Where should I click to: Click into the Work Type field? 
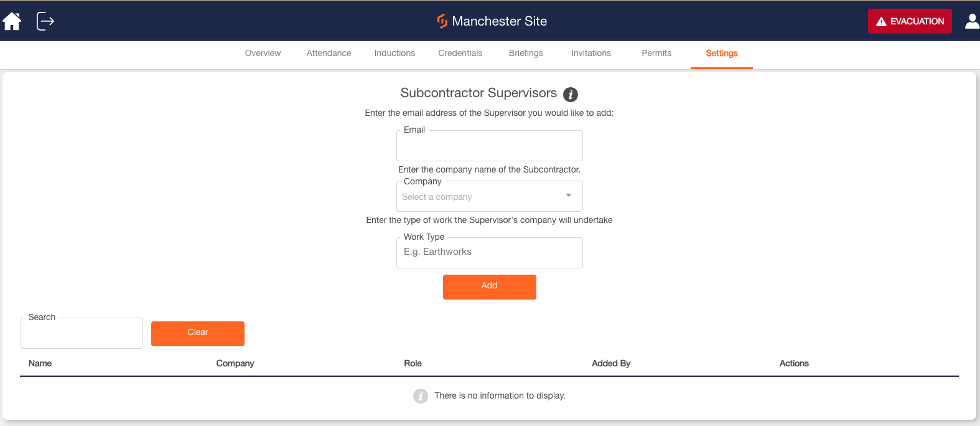click(490, 252)
